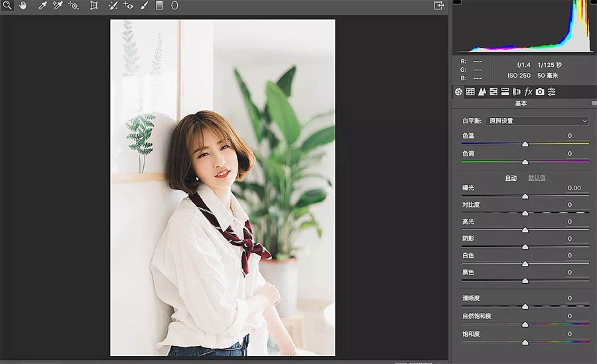Select the Spot Removal tool

point(113,5)
